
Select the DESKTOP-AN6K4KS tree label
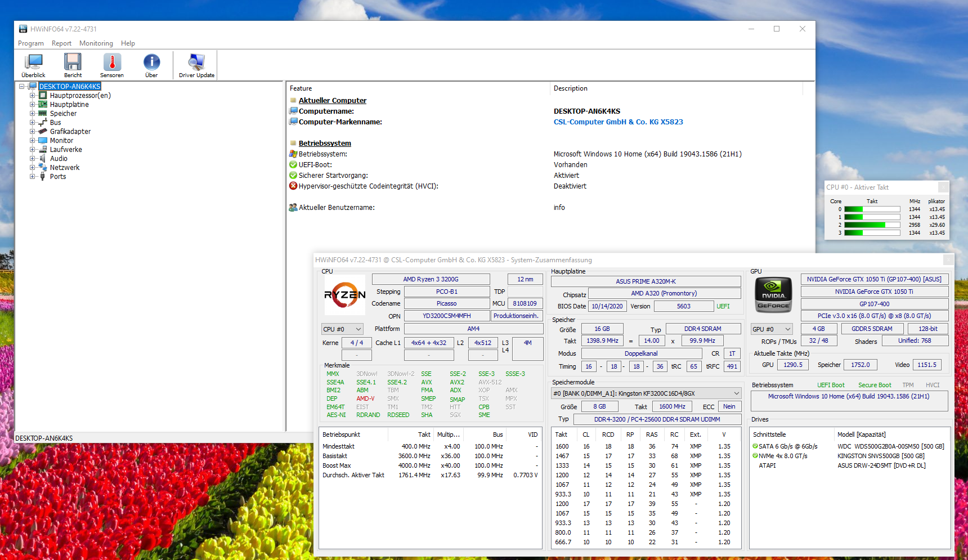tap(70, 87)
